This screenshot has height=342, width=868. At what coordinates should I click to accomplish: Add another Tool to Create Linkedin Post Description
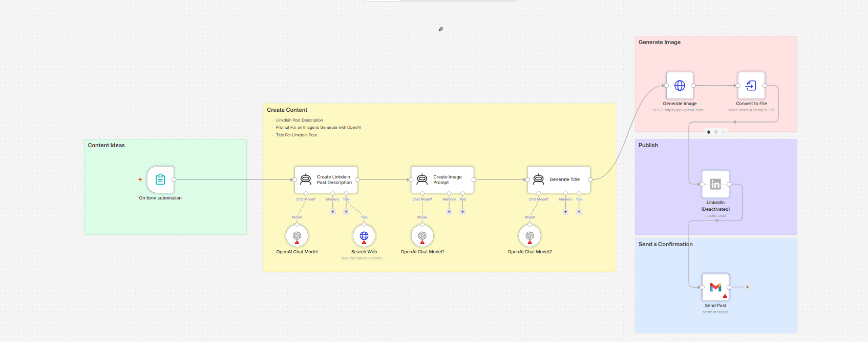[346, 211]
